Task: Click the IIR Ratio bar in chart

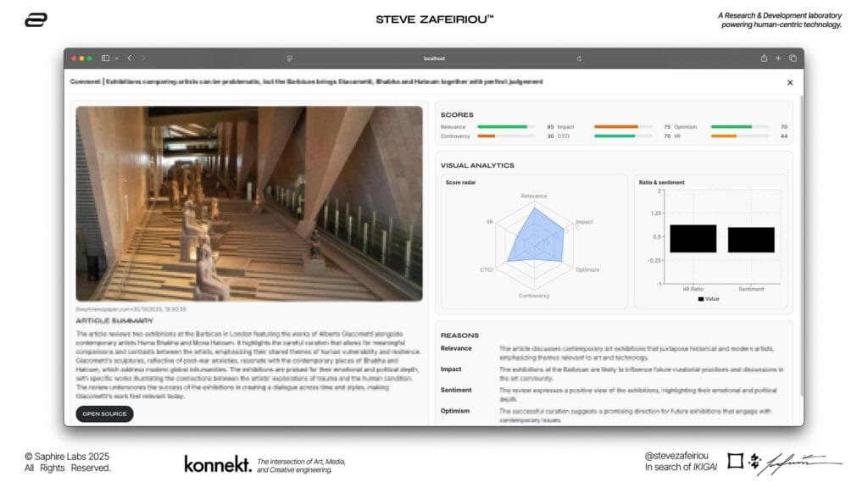Action: (693, 239)
